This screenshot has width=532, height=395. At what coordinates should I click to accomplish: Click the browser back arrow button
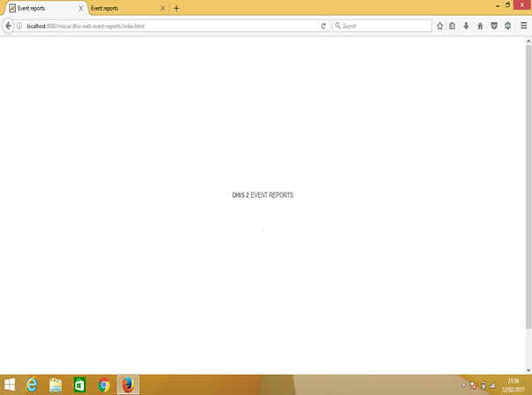[8, 26]
